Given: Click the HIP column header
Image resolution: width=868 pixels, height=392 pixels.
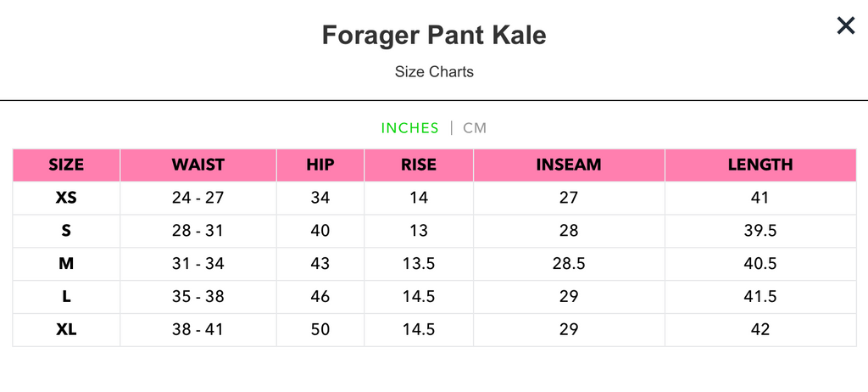Looking at the screenshot, I should [320, 165].
